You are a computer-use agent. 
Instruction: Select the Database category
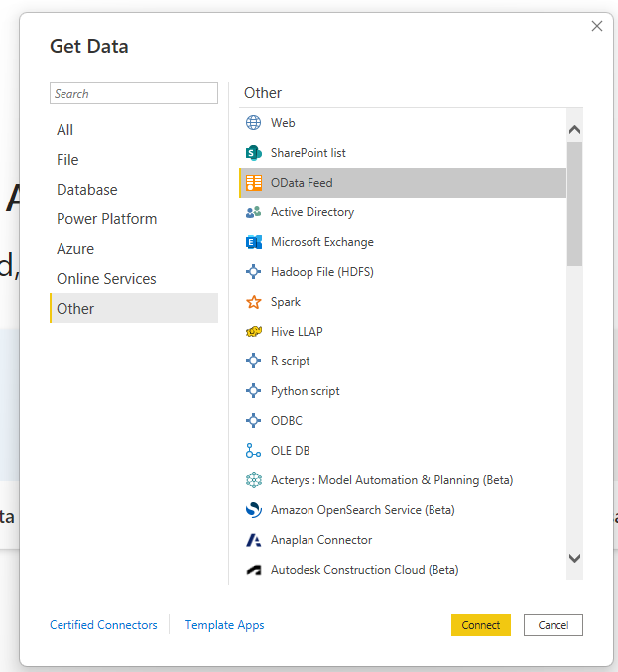tap(134, 190)
